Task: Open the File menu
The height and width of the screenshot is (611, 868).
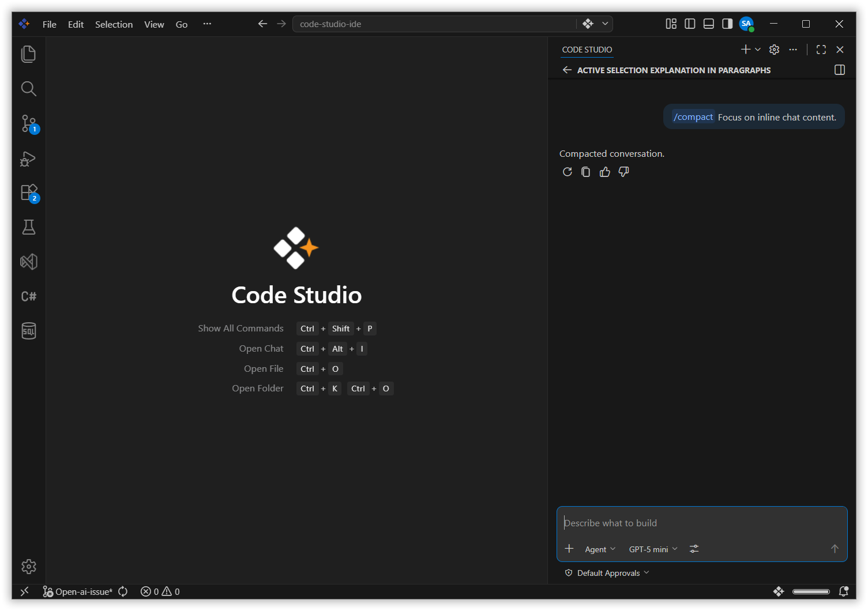Action: click(50, 24)
